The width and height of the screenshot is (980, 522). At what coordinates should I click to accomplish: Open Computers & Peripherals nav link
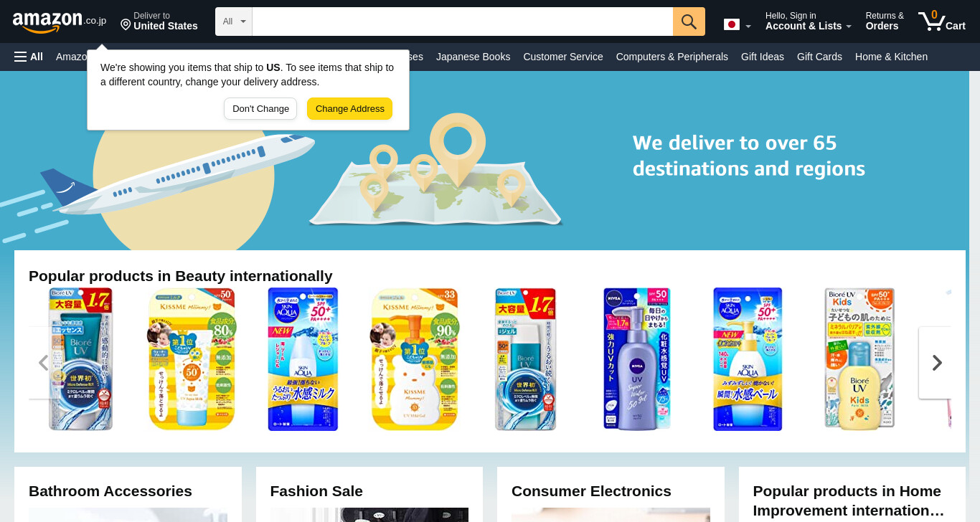(672, 57)
